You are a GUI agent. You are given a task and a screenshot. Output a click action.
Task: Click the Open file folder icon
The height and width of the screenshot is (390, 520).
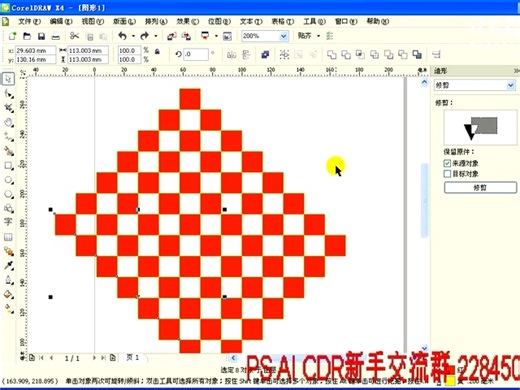[27, 36]
